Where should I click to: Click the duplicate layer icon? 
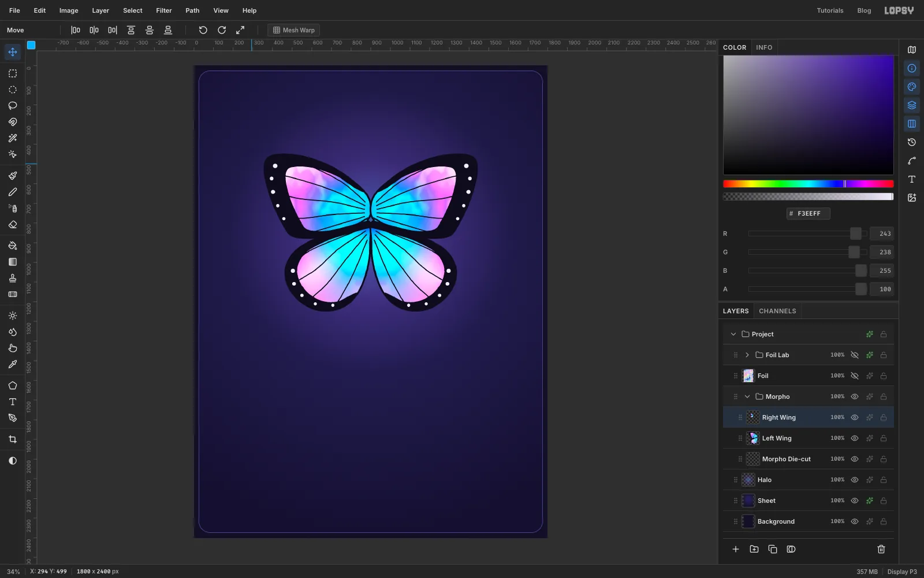773,549
